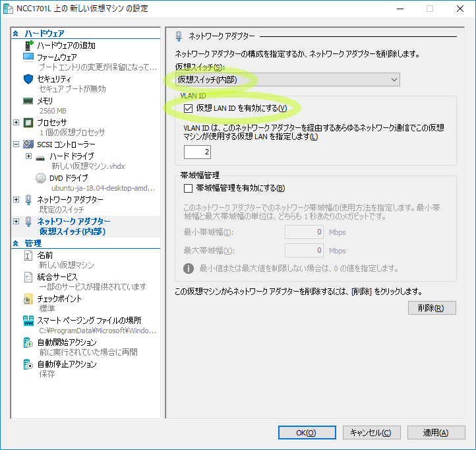The image size is (476, 450).
Task: Click the 統合サービス icon
Action: 28,277
